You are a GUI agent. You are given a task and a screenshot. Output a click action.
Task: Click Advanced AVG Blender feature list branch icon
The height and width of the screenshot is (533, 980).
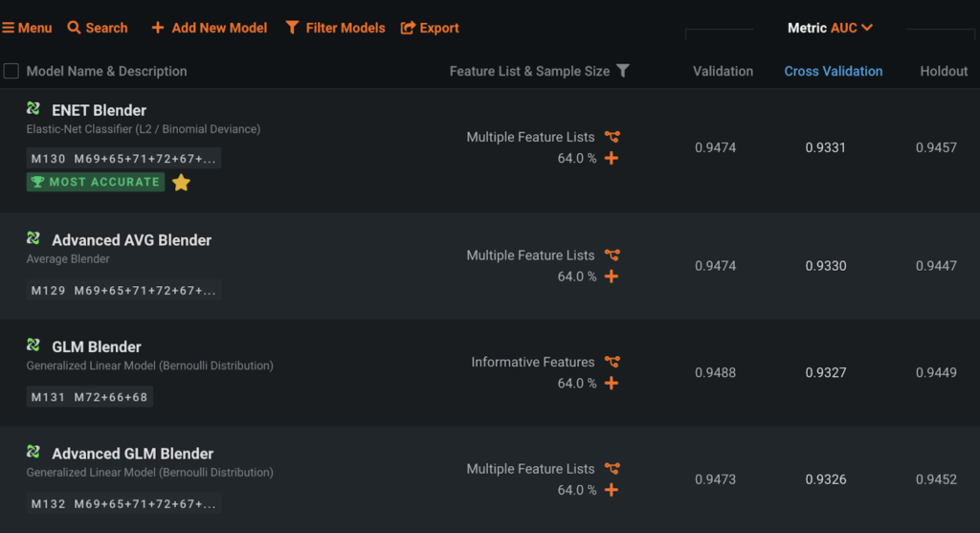tap(612, 255)
